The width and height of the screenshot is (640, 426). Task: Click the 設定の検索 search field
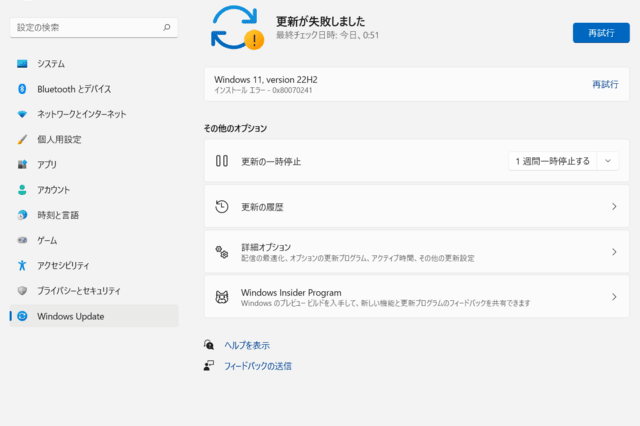[x=94, y=27]
